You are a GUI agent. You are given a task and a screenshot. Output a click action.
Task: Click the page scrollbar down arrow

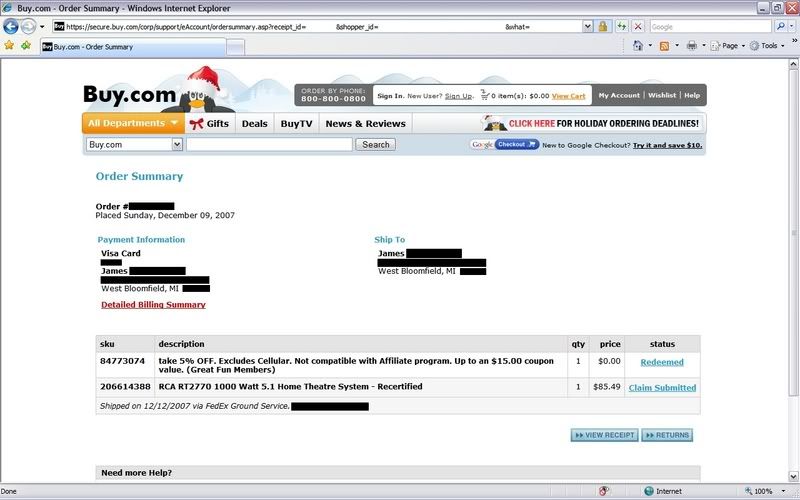[x=793, y=476]
